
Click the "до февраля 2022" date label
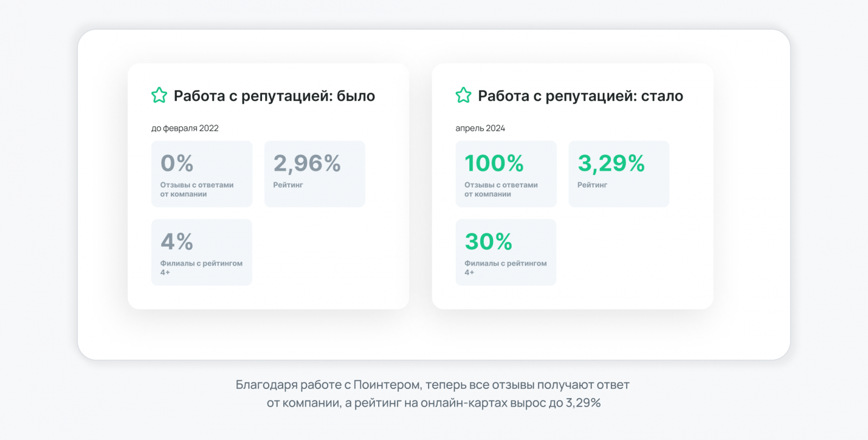(x=184, y=128)
